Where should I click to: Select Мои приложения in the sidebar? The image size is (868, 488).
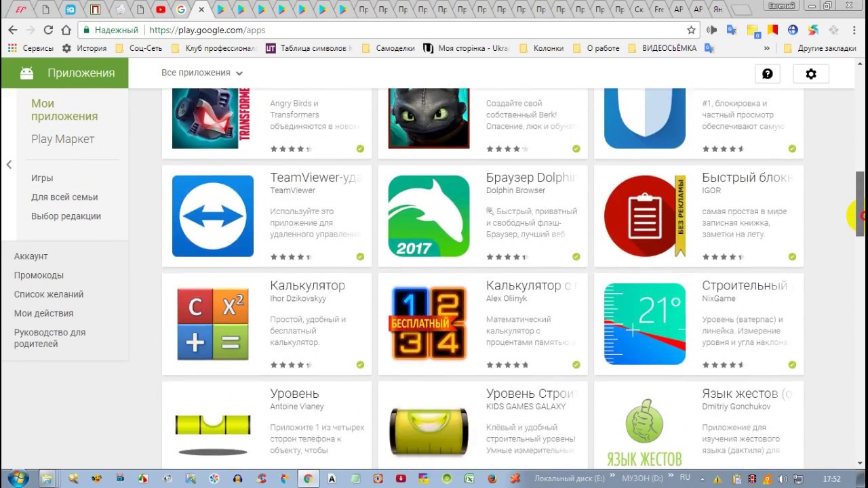(64, 110)
